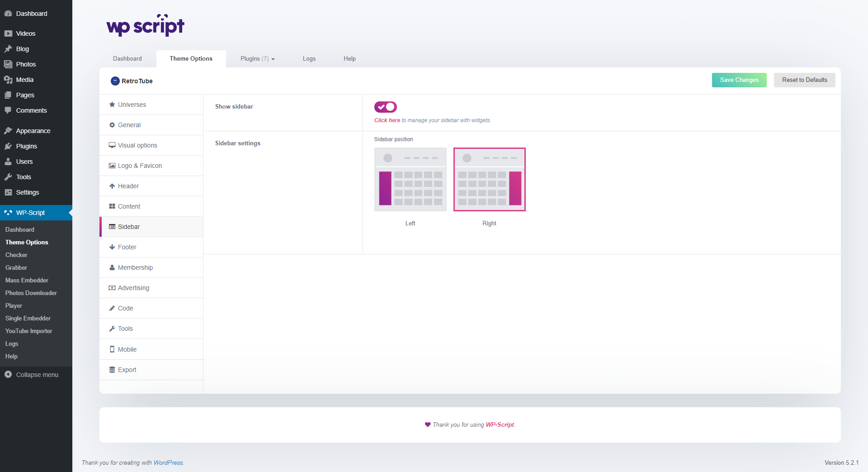Switch to the Dashboard tab

point(127,59)
